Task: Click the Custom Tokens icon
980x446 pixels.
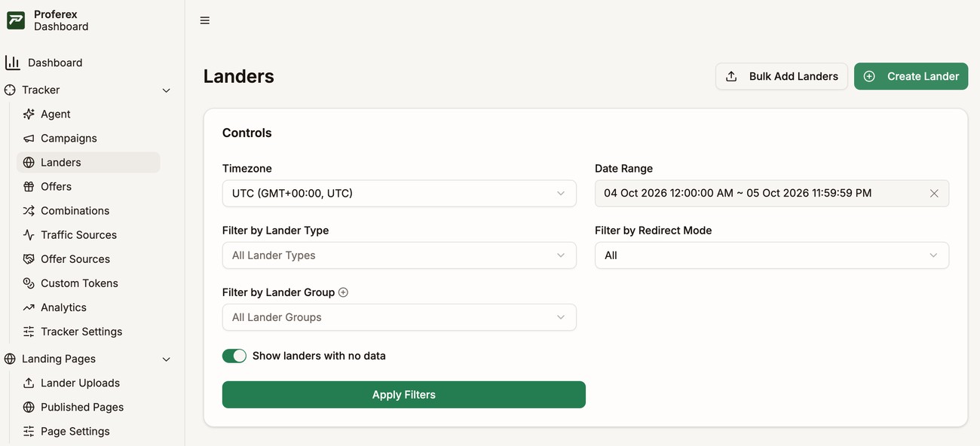Action: point(29,283)
